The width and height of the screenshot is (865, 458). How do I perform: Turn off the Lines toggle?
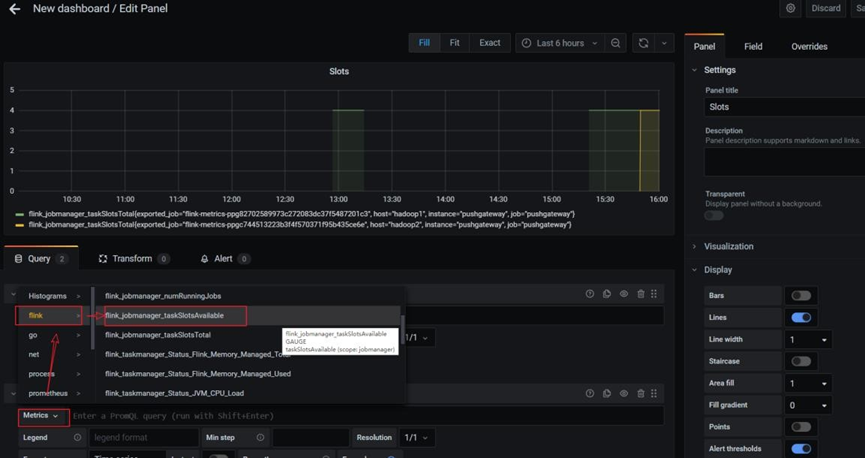click(800, 318)
